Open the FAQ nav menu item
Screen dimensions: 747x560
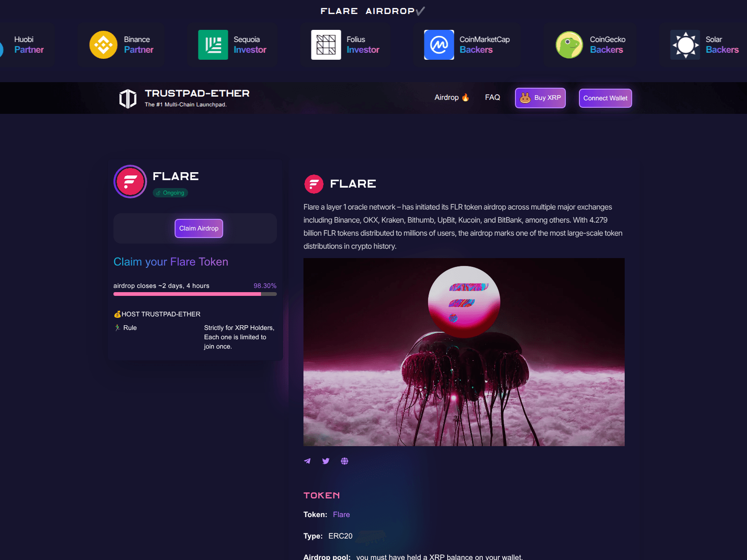(x=493, y=98)
